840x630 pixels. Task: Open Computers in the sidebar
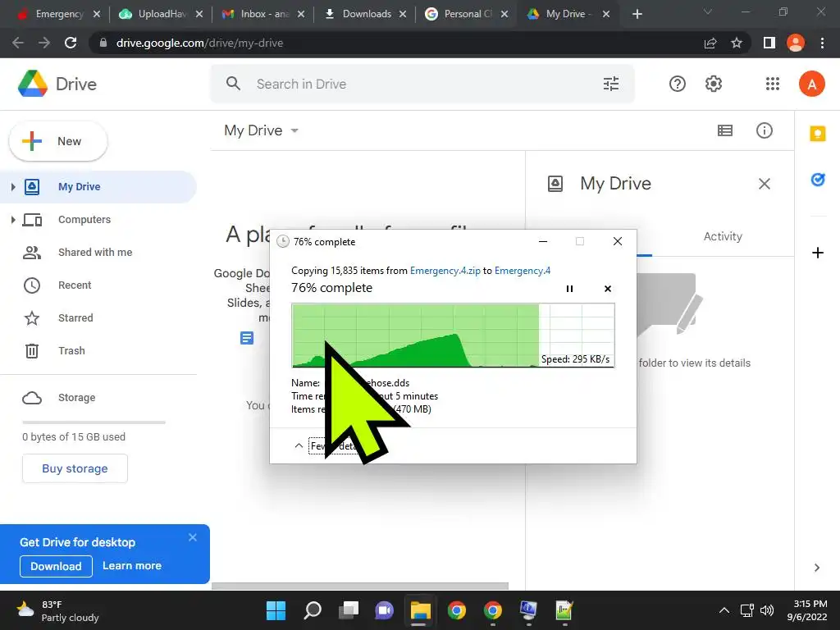pos(84,220)
